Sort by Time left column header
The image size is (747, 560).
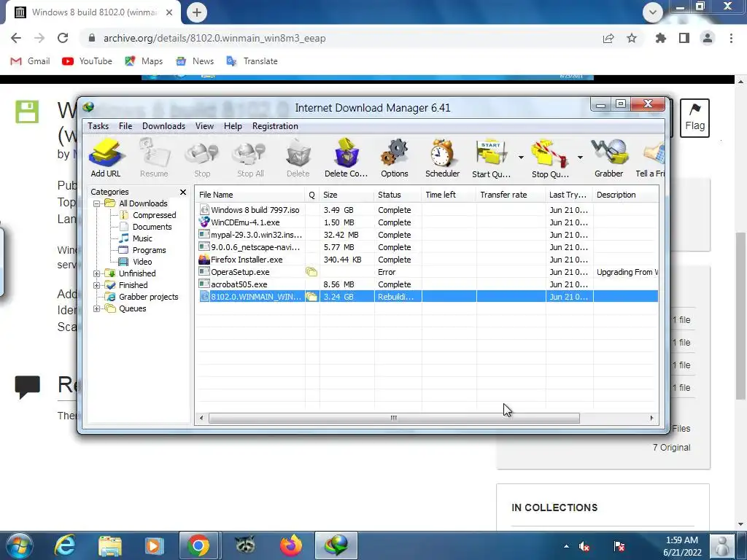[x=449, y=195]
